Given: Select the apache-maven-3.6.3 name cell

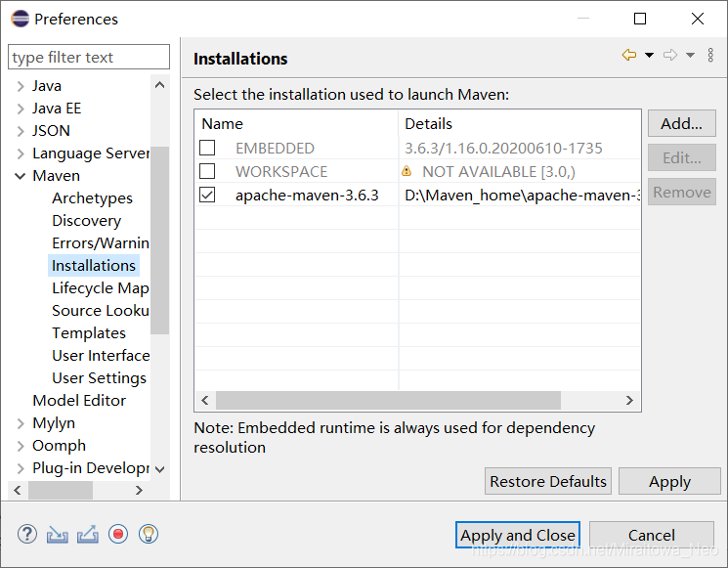Looking at the screenshot, I should (x=307, y=196).
